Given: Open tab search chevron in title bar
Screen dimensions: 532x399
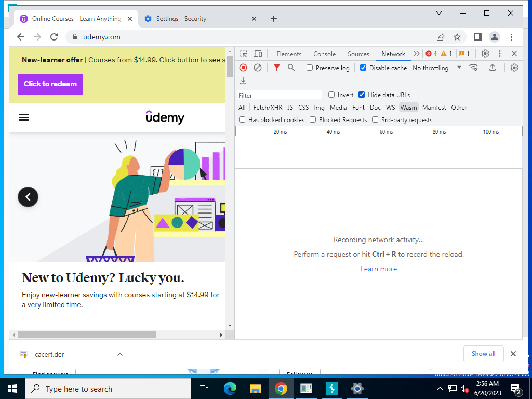Looking at the screenshot, I should point(438,13).
